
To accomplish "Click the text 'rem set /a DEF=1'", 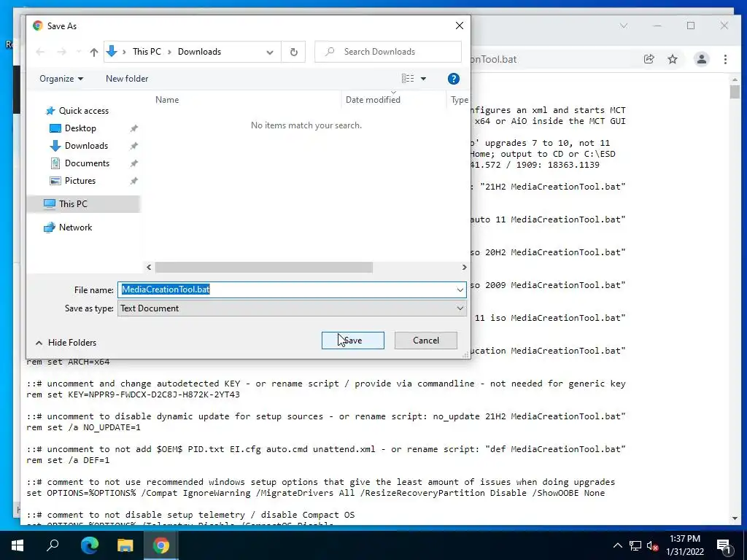I will [68, 460].
